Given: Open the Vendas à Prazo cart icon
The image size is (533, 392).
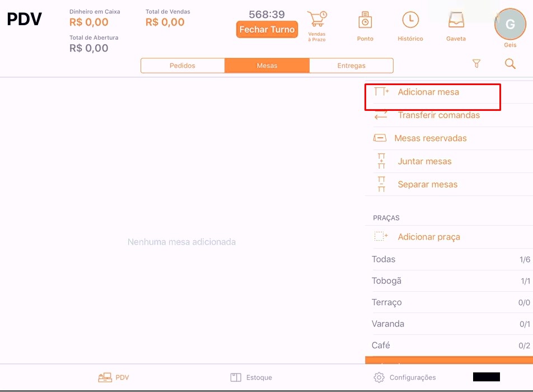Looking at the screenshot, I should click(317, 19).
